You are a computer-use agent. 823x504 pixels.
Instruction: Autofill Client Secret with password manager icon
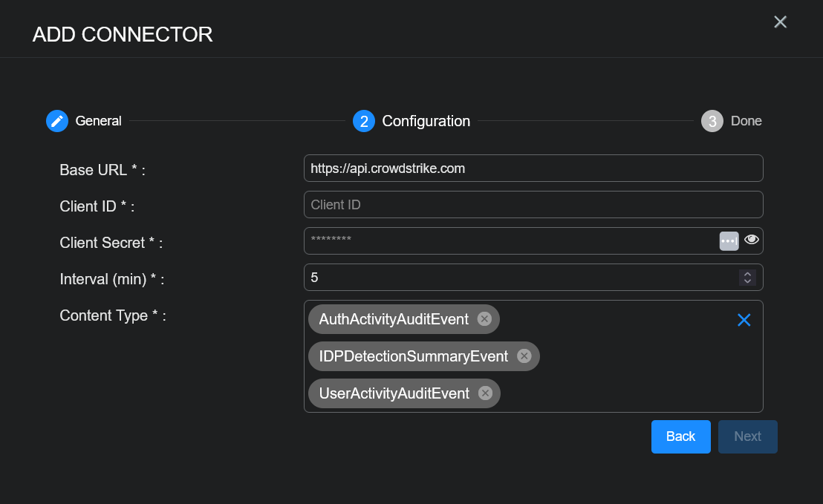coord(729,240)
